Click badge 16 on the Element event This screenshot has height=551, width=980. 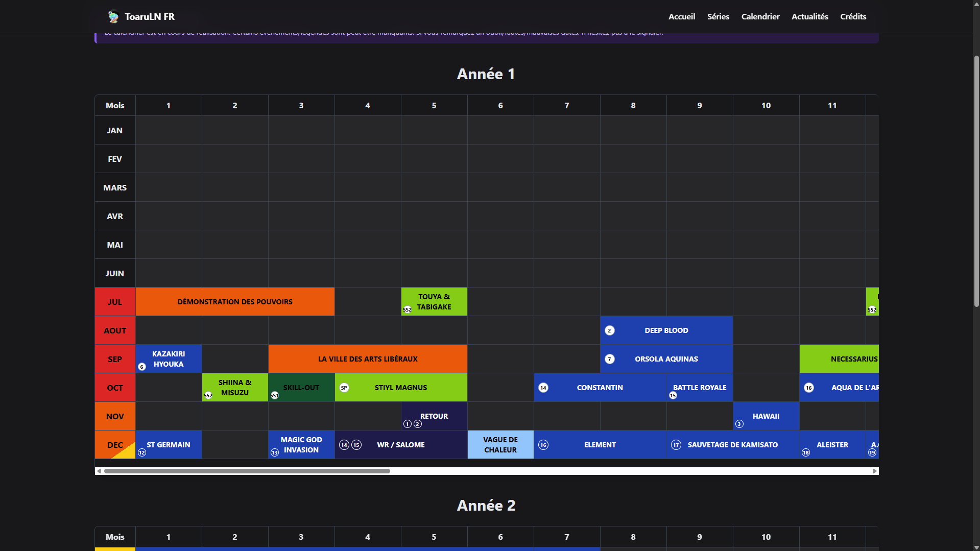[x=543, y=445]
